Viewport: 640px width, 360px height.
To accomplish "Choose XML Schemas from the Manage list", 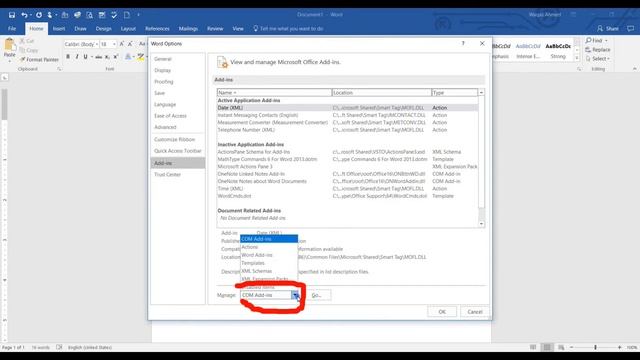I will [x=269, y=271].
